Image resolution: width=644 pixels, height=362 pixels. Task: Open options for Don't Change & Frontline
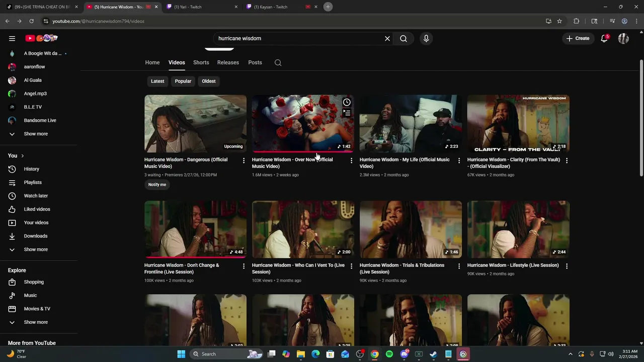pos(244,266)
